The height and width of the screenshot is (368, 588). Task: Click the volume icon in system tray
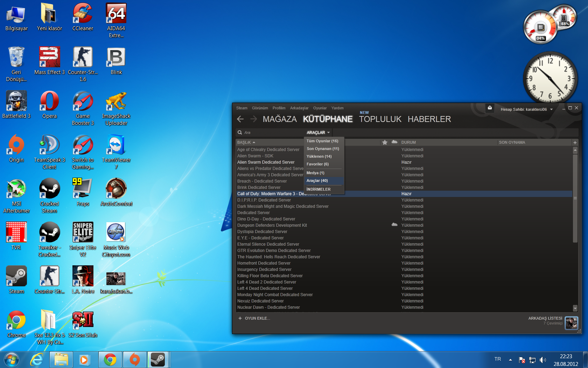click(x=543, y=360)
